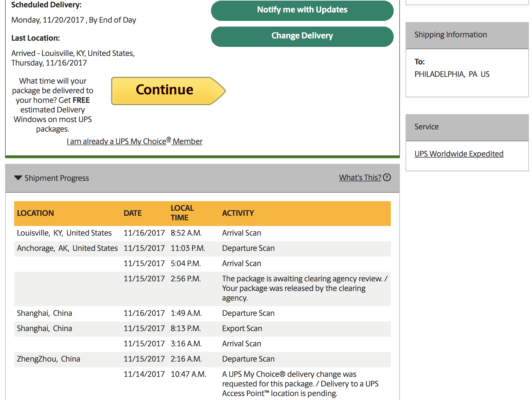Click the question mark help icon
The width and height of the screenshot is (532, 400).
tap(387, 177)
